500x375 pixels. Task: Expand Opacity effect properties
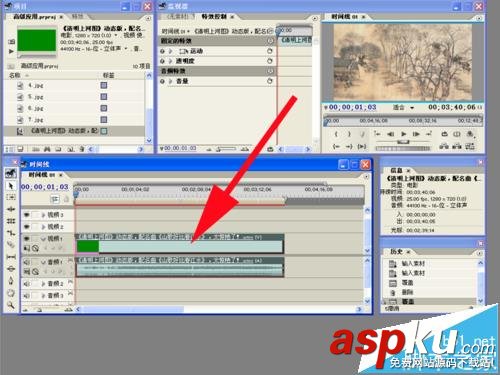[x=171, y=61]
